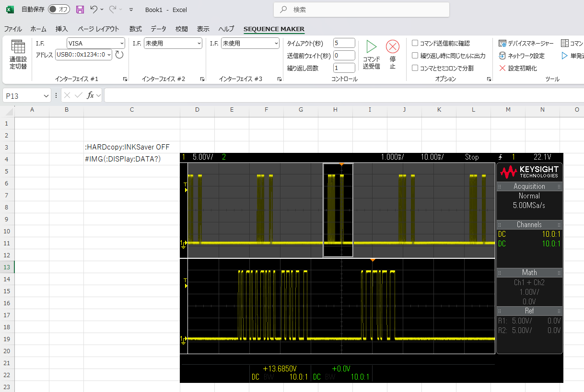The image size is (584, 392).
Task: Enable コンマとセミコロンで分割 checkbox
Action: [x=415, y=68]
